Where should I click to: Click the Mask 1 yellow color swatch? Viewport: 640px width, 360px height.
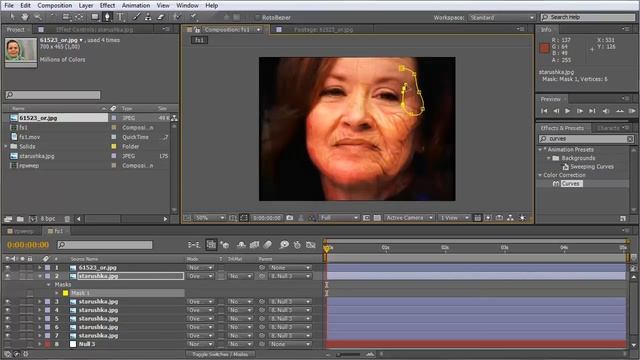coord(65,293)
